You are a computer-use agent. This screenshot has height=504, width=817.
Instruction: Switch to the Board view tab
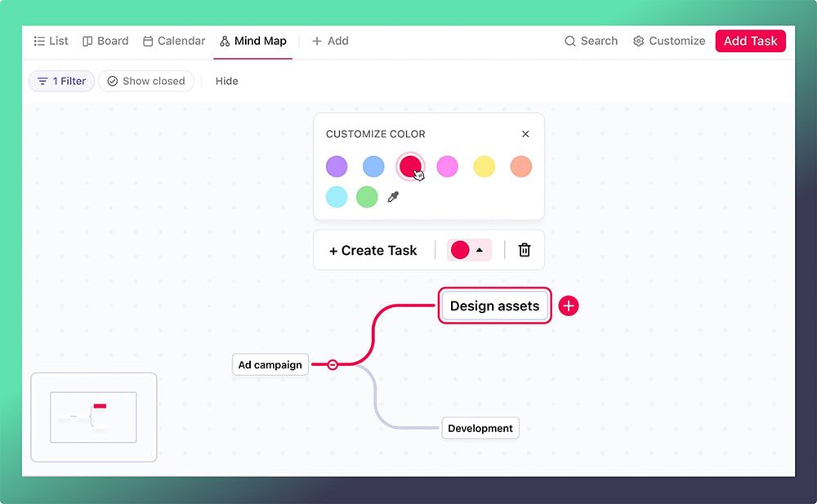[105, 41]
